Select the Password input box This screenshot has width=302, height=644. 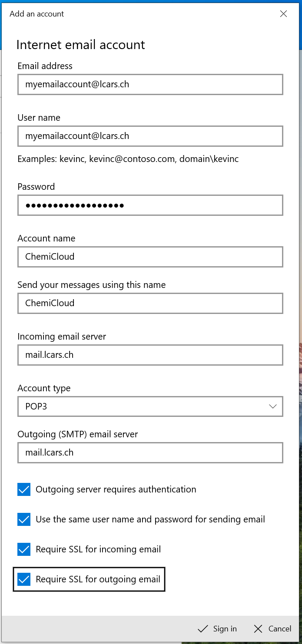(x=150, y=205)
